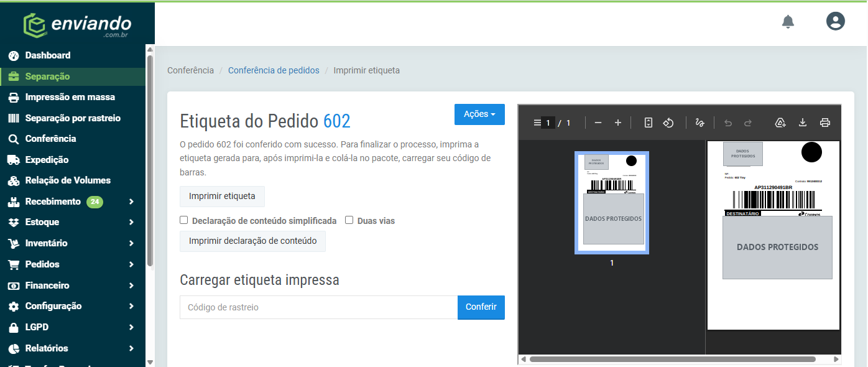Click the PDF page number field

coord(548,123)
